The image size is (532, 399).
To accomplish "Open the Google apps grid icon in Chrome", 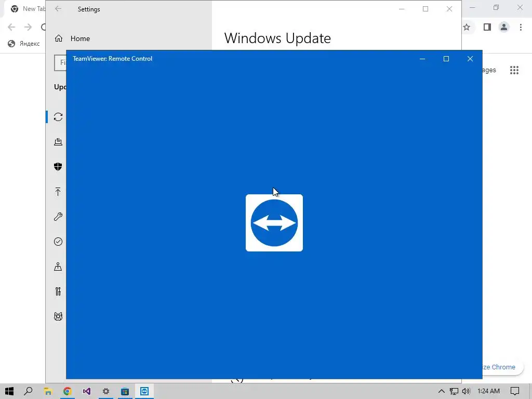I will click(x=514, y=70).
